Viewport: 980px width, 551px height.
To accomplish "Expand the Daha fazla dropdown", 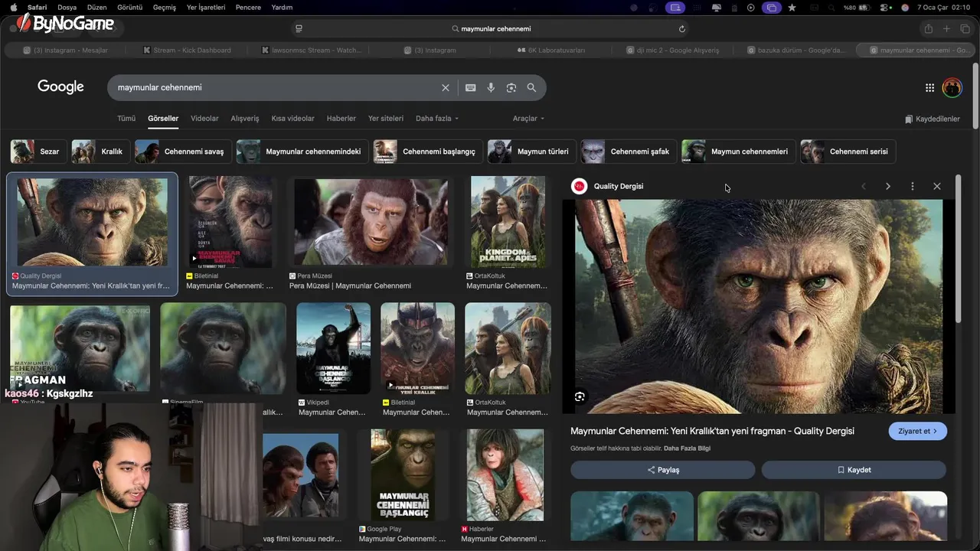I will point(437,119).
